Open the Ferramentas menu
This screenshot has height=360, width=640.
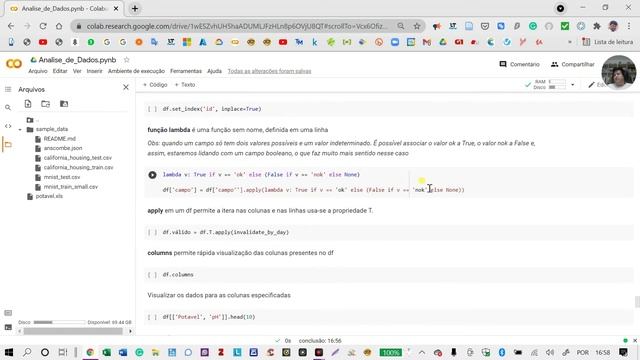coord(186,71)
